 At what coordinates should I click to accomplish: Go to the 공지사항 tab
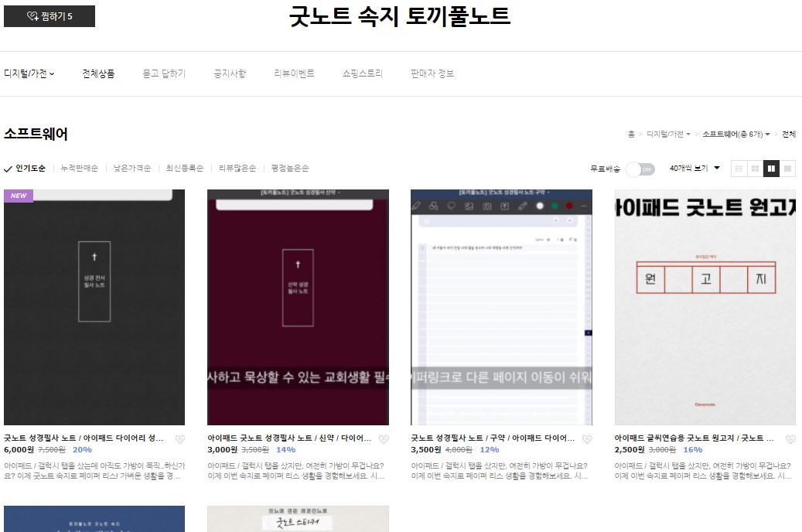[x=230, y=73]
